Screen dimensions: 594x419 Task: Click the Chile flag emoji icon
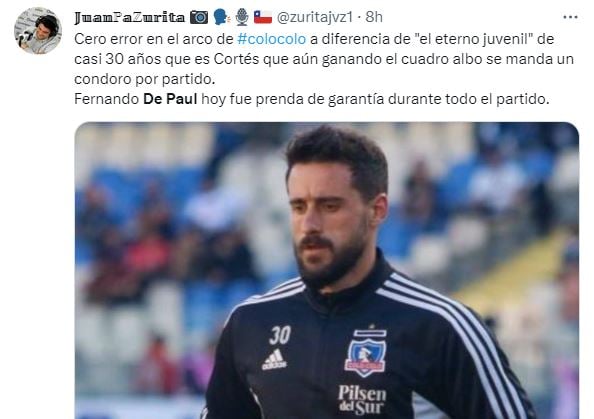(x=263, y=17)
